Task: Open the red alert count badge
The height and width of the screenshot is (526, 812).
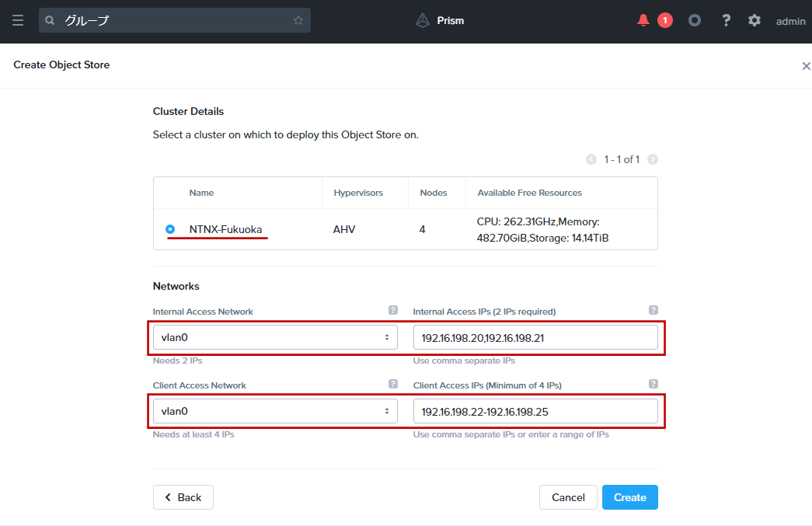Action: click(x=665, y=20)
